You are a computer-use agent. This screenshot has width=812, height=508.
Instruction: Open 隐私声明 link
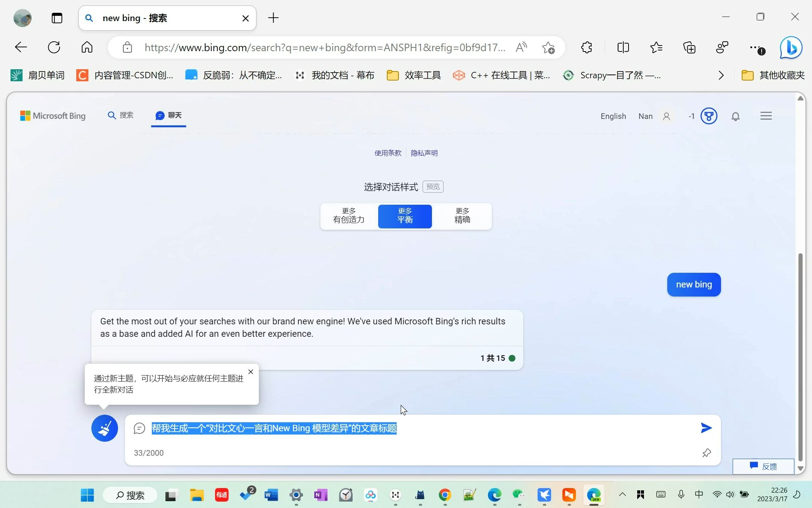tap(424, 153)
